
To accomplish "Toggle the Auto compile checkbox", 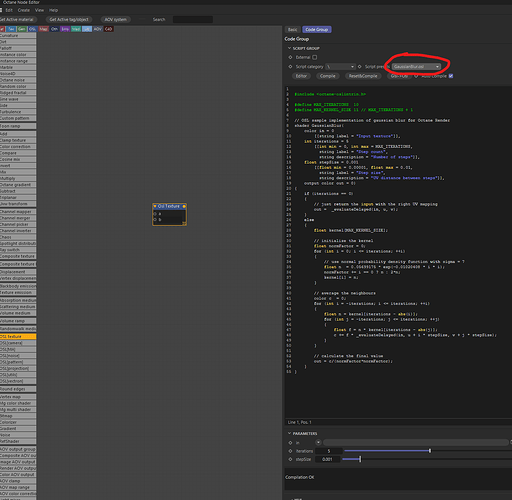I will tap(451, 76).
